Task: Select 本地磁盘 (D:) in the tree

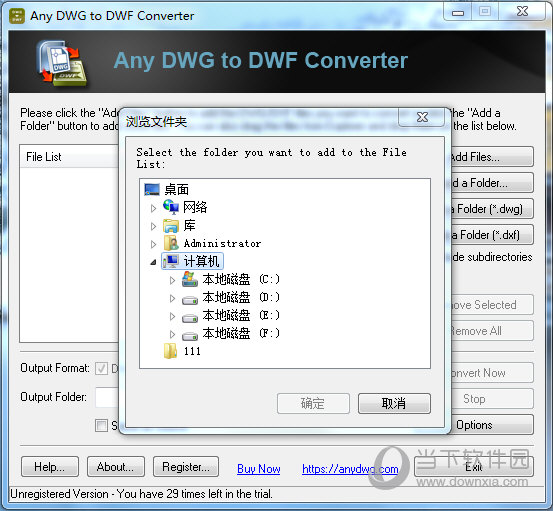Action: click(241, 297)
